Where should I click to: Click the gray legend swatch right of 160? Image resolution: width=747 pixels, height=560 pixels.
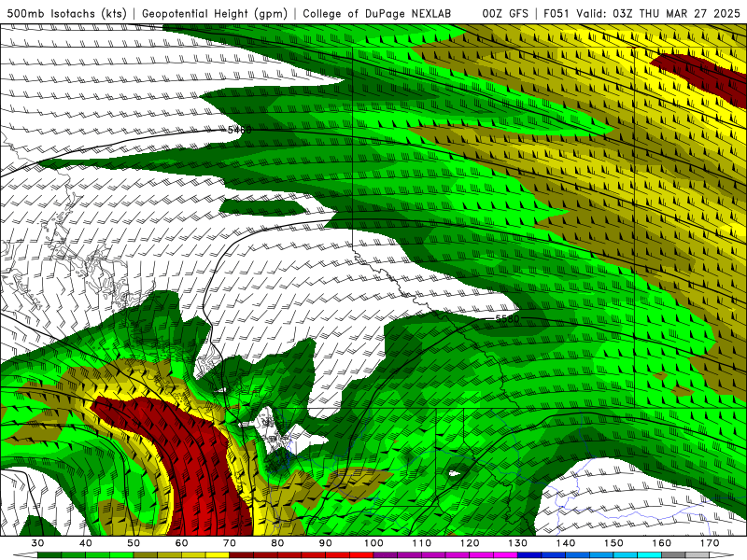click(x=673, y=555)
